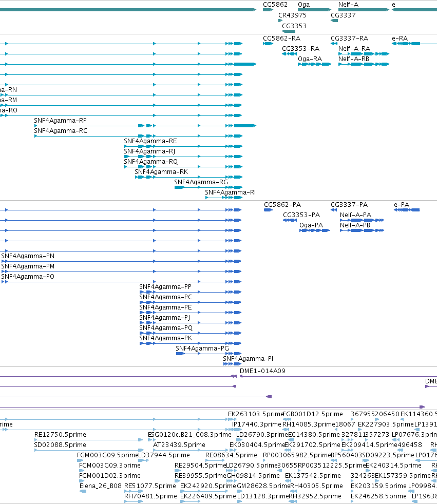Click transcript SNF4Agamma-RP

[61, 121]
